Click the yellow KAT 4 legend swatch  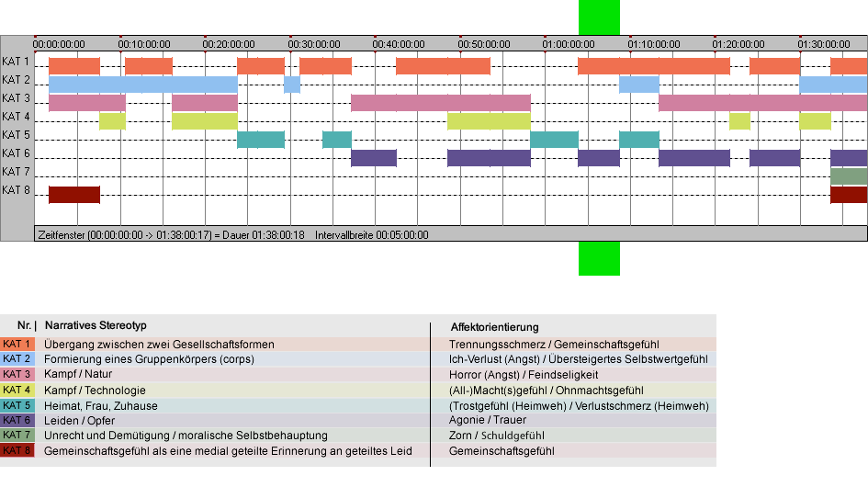[17, 390]
